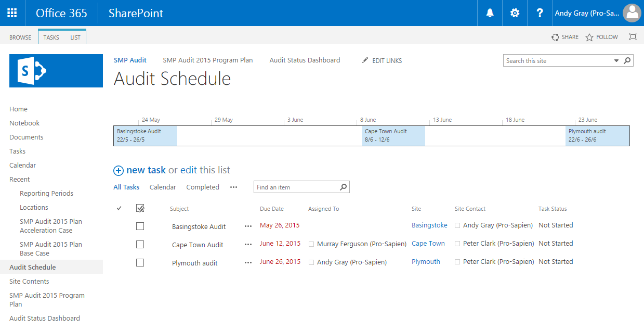Screen dimensions: 644x330
Task: Expand the site search scope dropdown arrow
Action: tap(616, 61)
